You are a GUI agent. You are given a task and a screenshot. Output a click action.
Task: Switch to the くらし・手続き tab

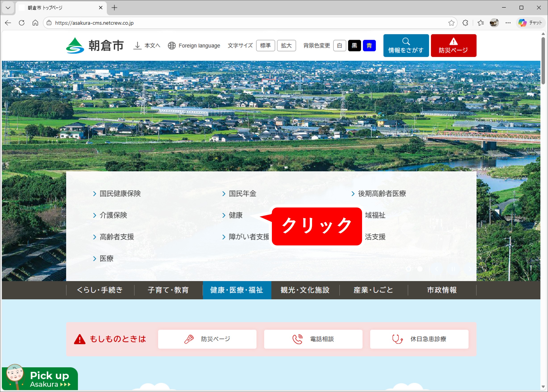(x=100, y=290)
